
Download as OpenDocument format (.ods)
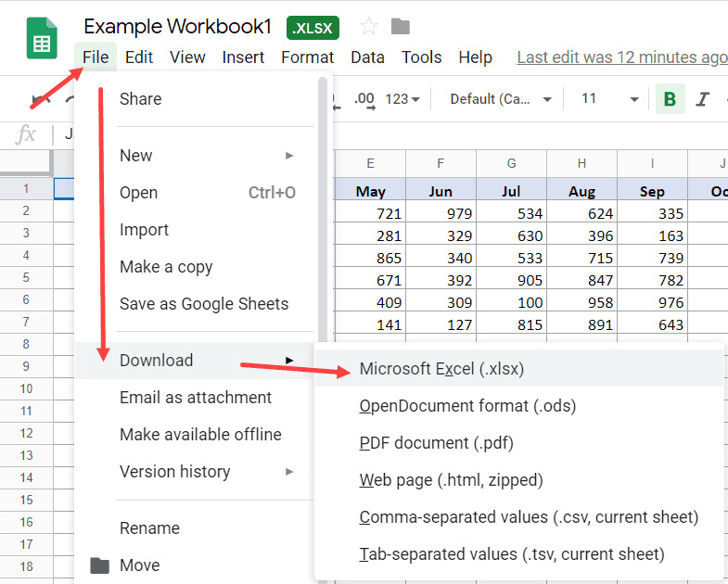tap(519, 406)
